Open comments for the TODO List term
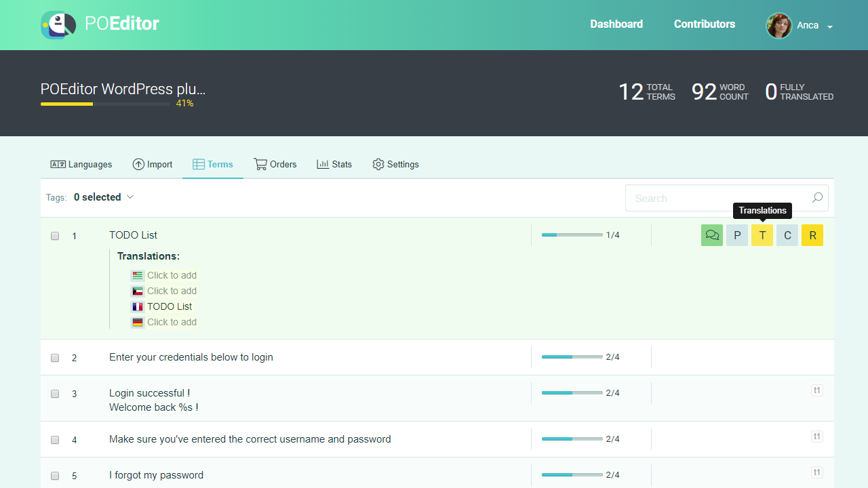868x488 pixels. click(x=712, y=235)
